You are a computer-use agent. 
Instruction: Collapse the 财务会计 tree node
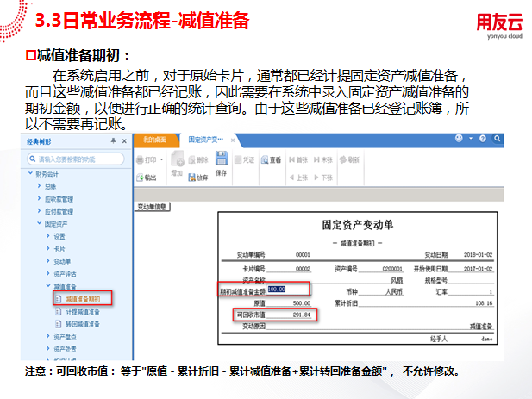[x=30, y=173]
